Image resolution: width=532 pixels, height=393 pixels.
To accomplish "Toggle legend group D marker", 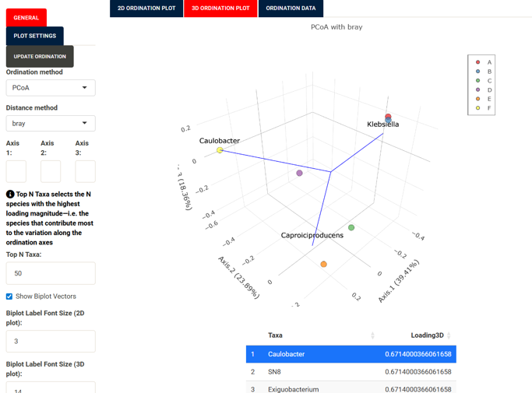I will pyautogui.click(x=478, y=90).
